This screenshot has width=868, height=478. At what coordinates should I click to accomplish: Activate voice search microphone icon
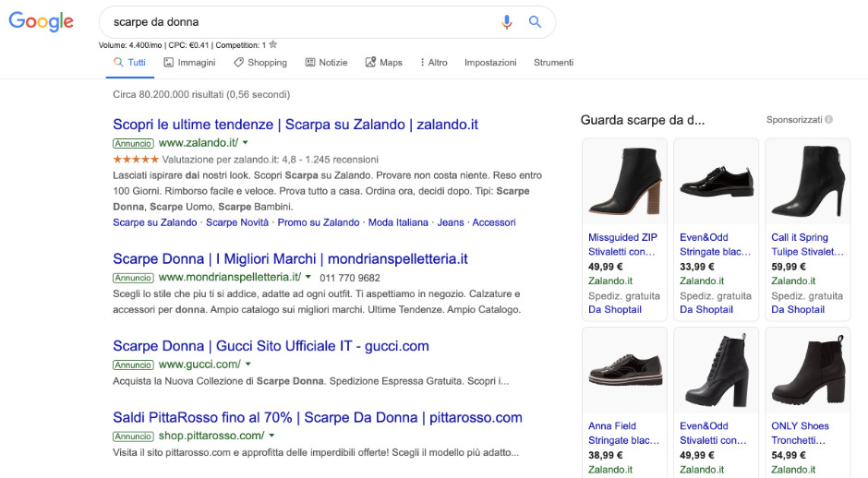tap(507, 22)
